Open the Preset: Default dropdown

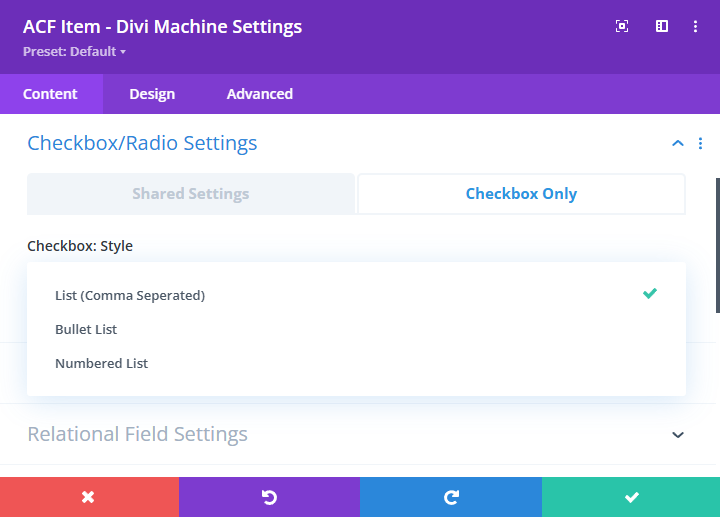pos(74,51)
